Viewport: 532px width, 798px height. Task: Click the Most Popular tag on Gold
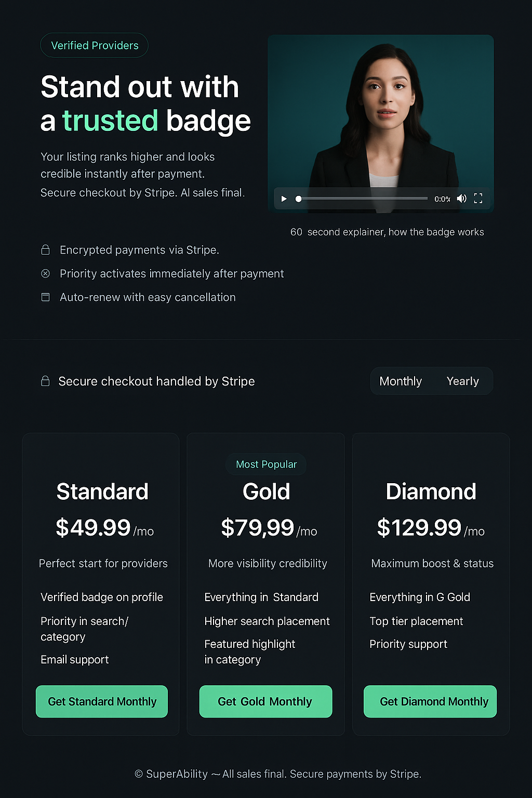(266, 464)
